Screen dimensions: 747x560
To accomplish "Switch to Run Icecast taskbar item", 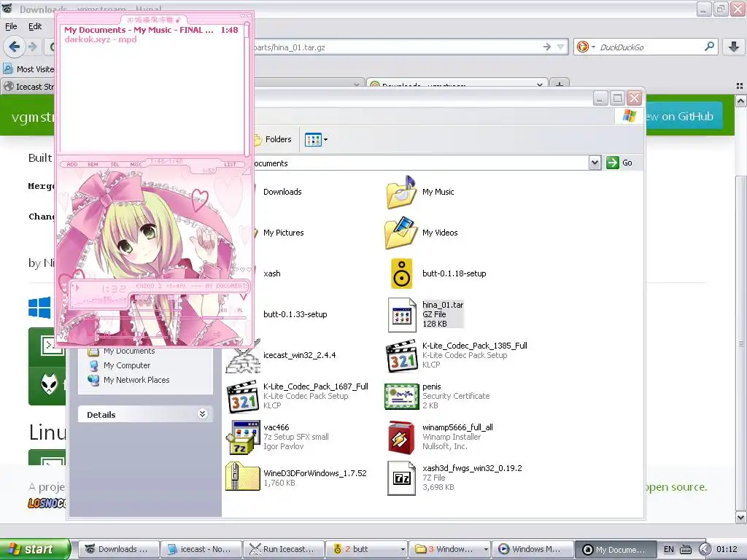I will [x=284, y=549].
